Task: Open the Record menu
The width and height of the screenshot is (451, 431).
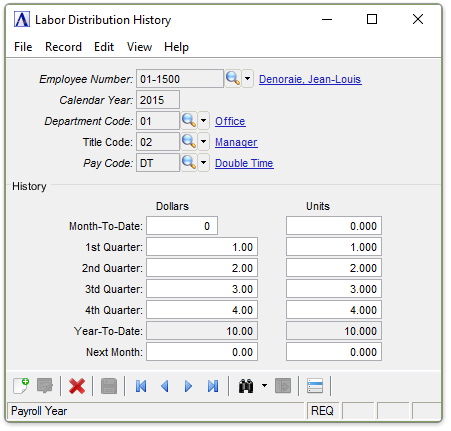Action: point(63,47)
